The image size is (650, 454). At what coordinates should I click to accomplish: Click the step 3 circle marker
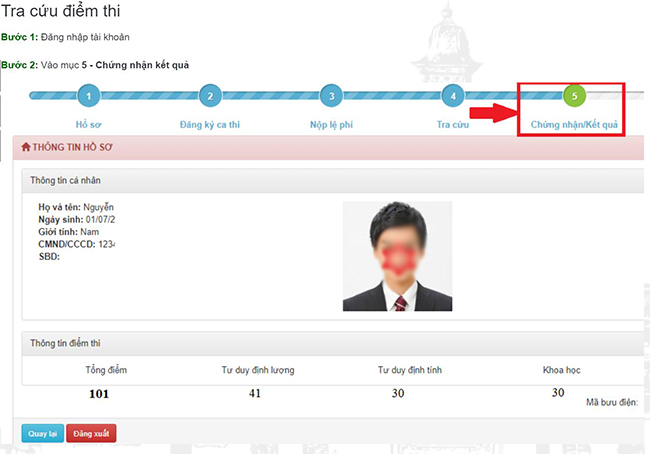coord(331,96)
